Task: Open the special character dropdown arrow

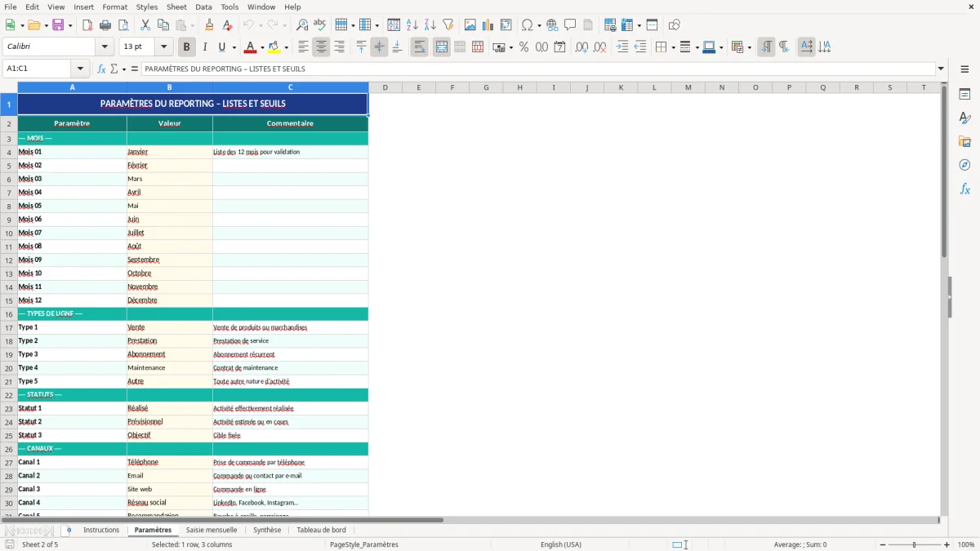Action: tap(539, 26)
